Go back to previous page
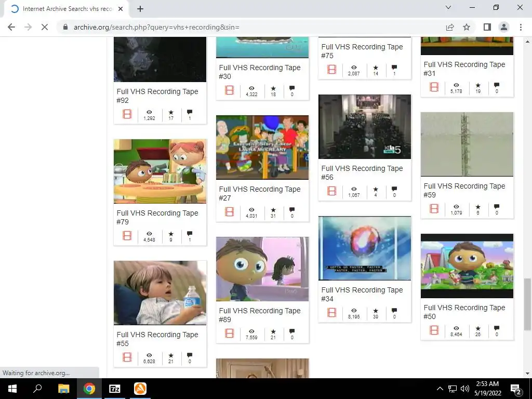This screenshot has width=532, height=399. pos(11,27)
